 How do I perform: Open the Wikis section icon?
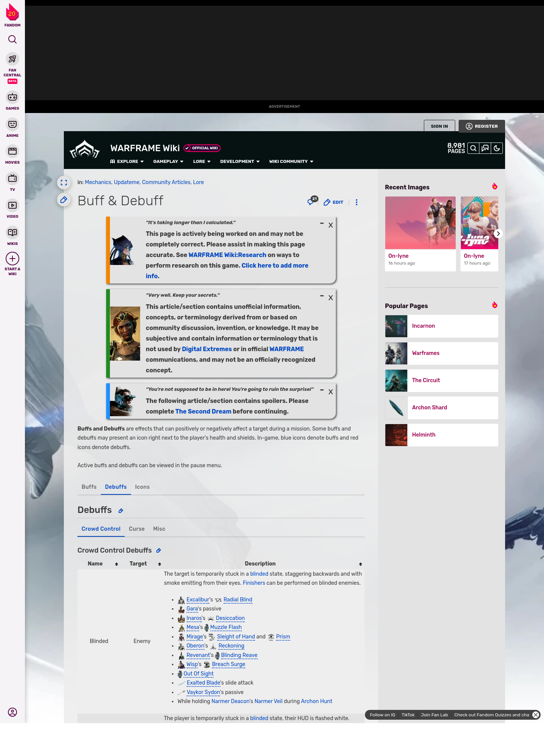click(12, 232)
